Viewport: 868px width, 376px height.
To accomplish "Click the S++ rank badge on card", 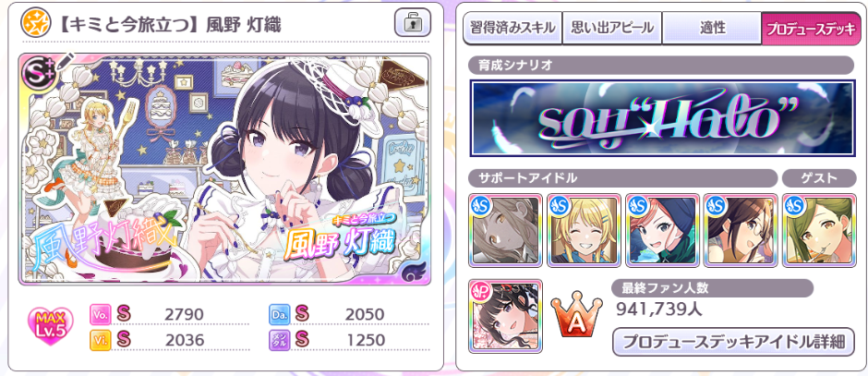I will (37, 71).
